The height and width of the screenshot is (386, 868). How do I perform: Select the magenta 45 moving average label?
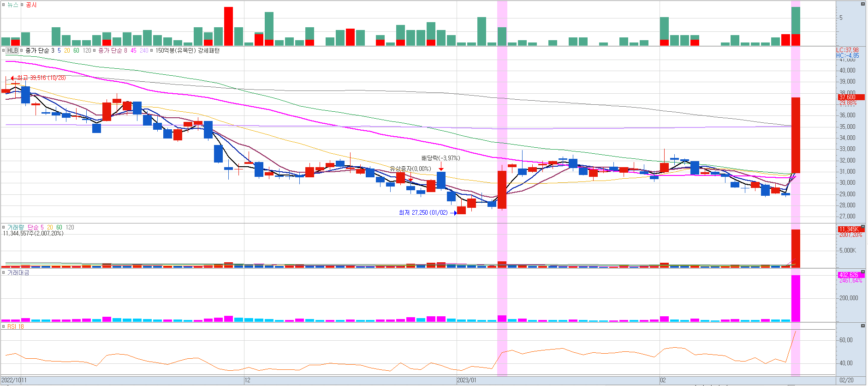[x=133, y=50]
